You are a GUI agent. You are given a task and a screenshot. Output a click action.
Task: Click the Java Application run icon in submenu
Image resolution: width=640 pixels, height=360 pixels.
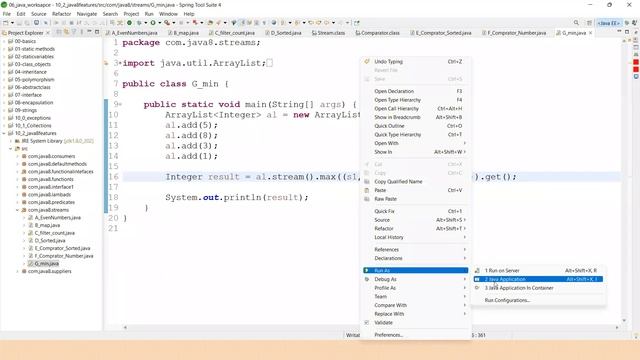477,279
